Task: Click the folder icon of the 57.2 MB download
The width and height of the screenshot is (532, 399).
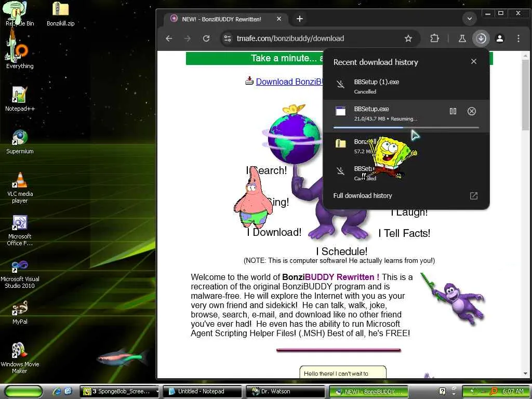Action: click(x=340, y=143)
